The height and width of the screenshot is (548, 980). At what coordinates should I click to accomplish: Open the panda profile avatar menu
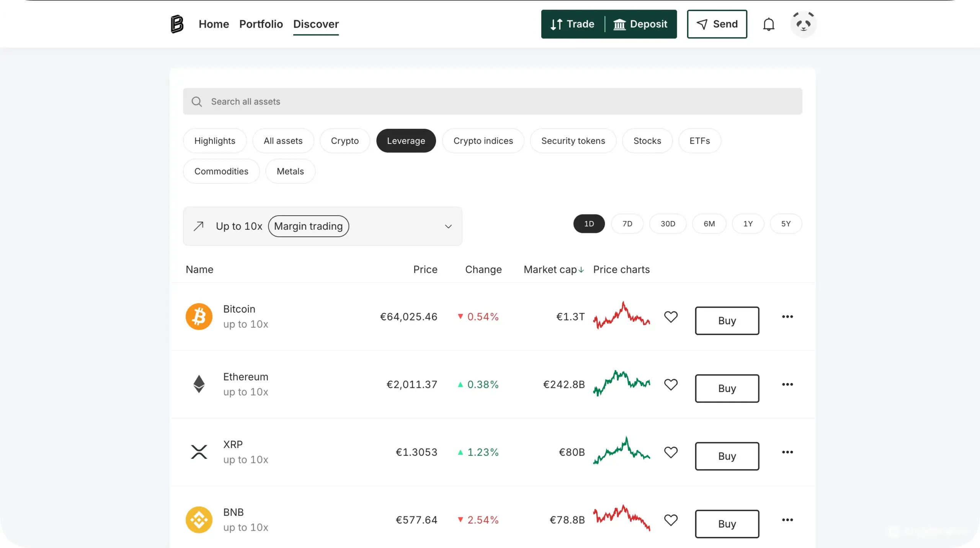click(803, 24)
